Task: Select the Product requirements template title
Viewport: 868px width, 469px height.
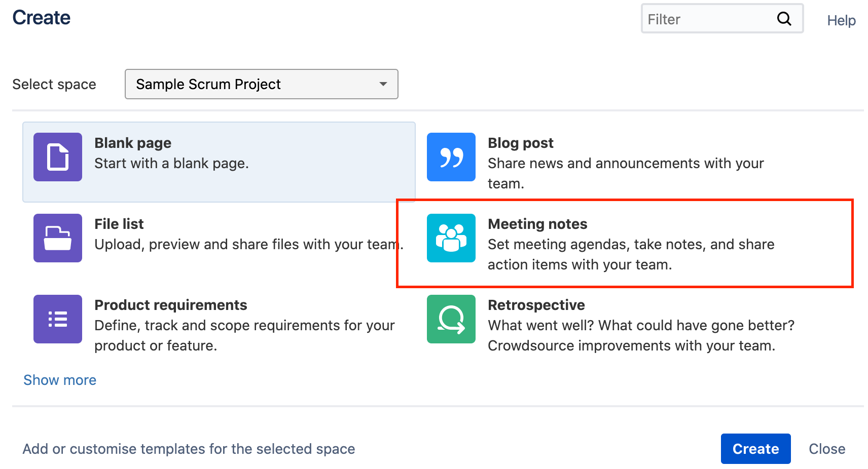Action: (170, 305)
